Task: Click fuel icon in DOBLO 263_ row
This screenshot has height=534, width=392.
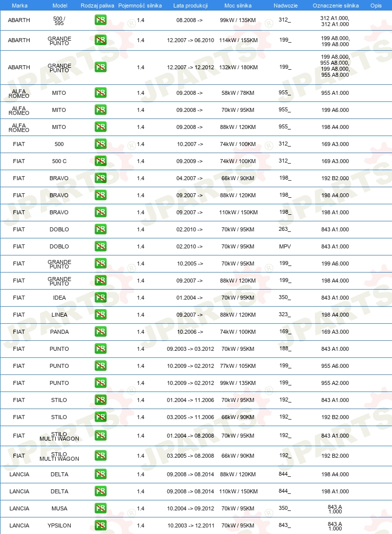Action: (100, 229)
